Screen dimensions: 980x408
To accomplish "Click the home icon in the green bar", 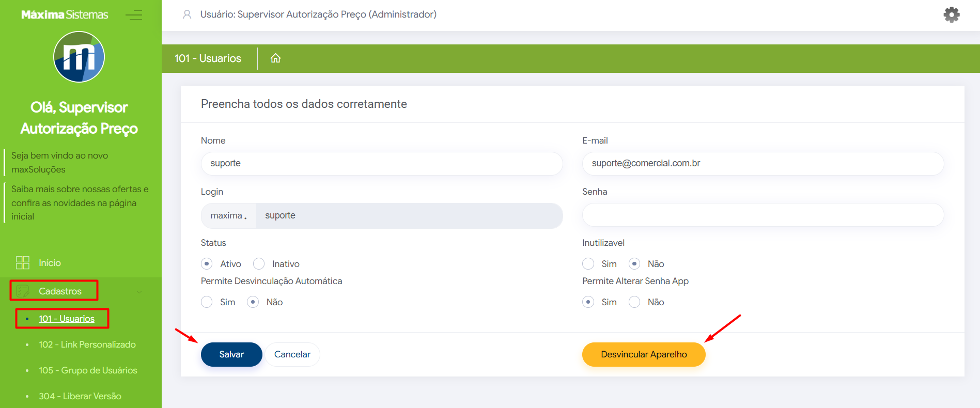I will click(275, 58).
